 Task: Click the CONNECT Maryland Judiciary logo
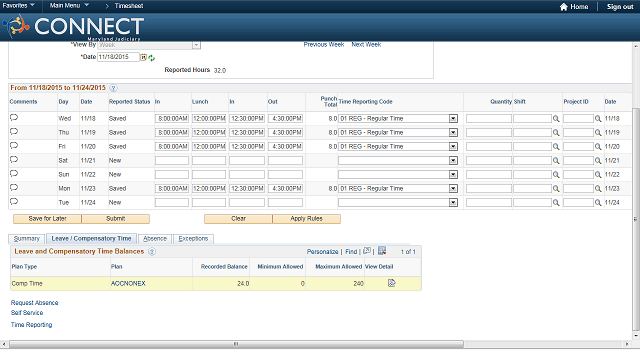[x=73, y=27]
